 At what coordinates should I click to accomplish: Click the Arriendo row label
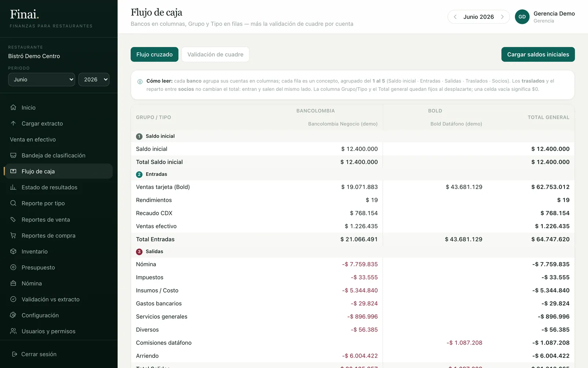[147, 356]
